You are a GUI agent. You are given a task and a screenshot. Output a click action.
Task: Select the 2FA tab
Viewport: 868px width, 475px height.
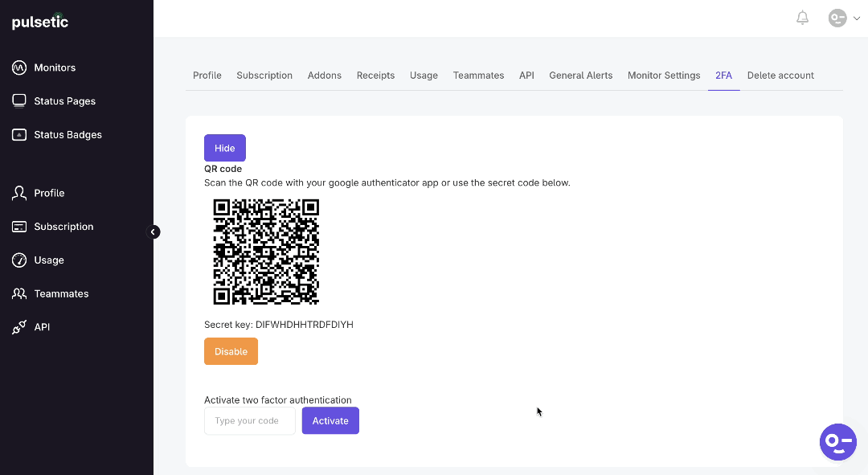[723, 76]
